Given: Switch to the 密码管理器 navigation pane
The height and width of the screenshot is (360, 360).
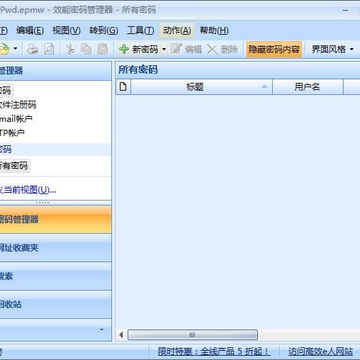Looking at the screenshot, I should click(x=55, y=219).
